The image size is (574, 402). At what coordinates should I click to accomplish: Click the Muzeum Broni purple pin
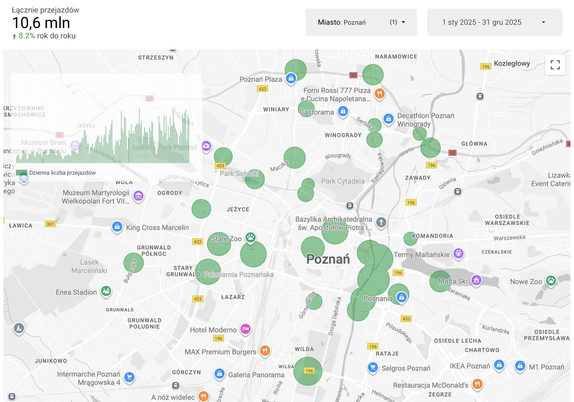75,146
